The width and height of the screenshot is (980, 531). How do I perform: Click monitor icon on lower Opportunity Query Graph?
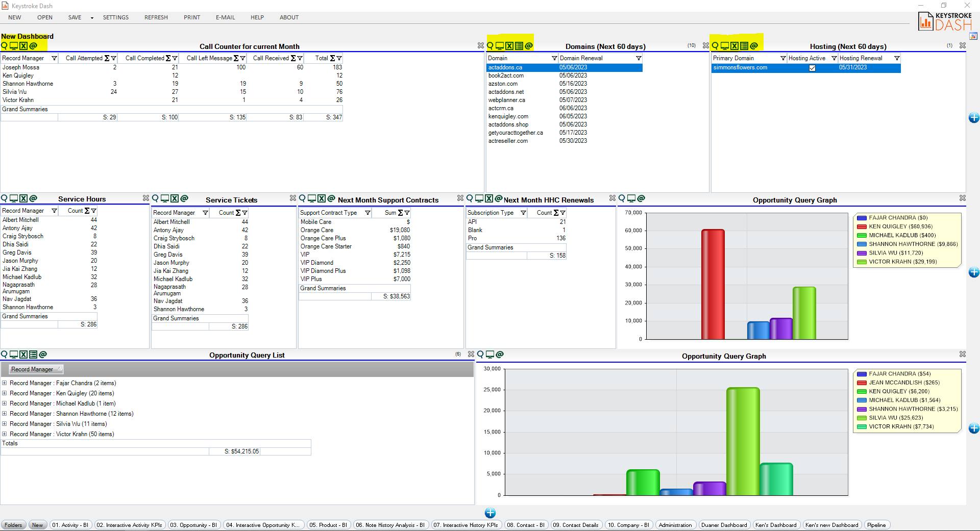[x=490, y=355]
